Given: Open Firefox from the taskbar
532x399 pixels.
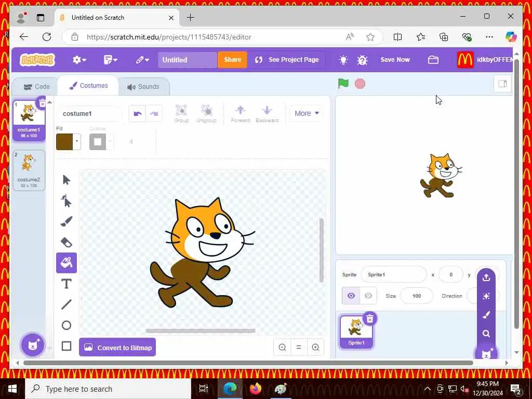Looking at the screenshot, I should [x=256, y=389].
